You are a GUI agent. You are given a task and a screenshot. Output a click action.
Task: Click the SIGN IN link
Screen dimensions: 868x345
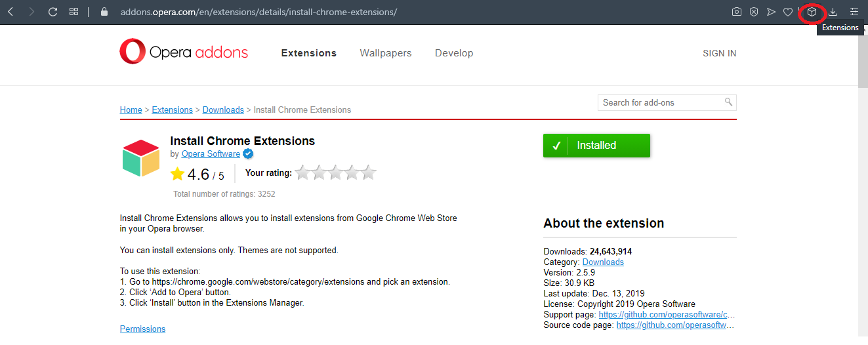[720, 53]
